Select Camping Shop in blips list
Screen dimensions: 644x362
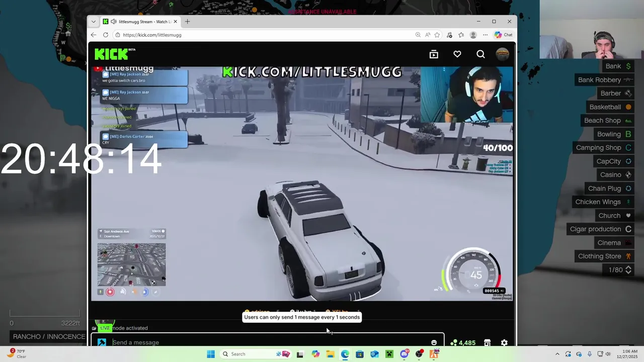pyautogui.click(x=604, y=147)
